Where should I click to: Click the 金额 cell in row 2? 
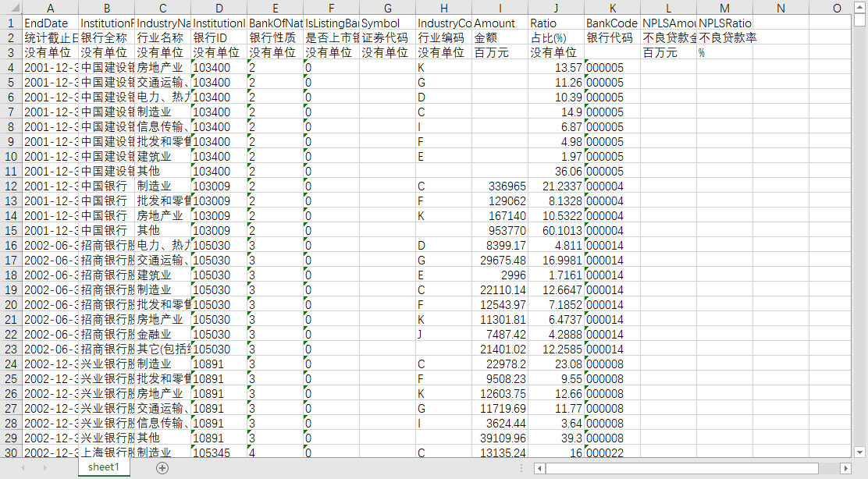point(500,38)
